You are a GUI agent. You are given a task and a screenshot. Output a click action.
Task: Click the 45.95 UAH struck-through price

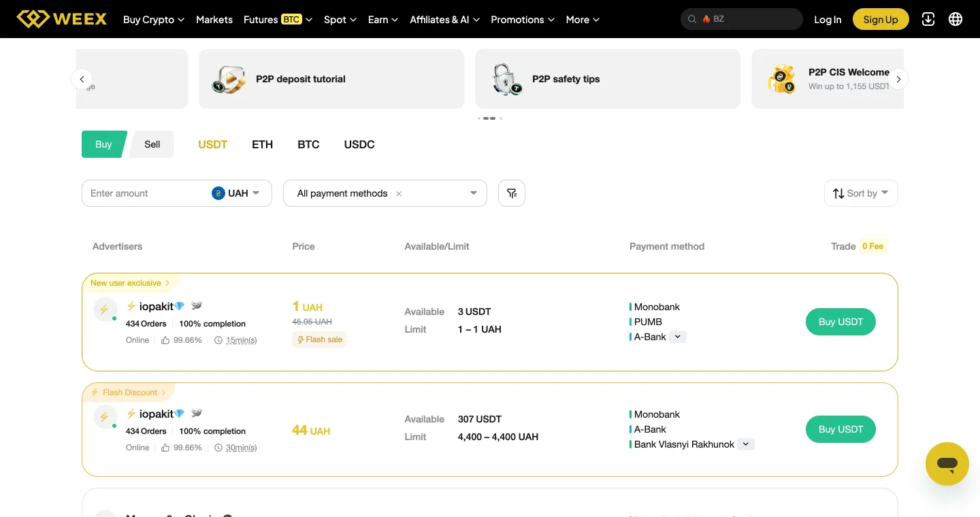tap(312, 322)
